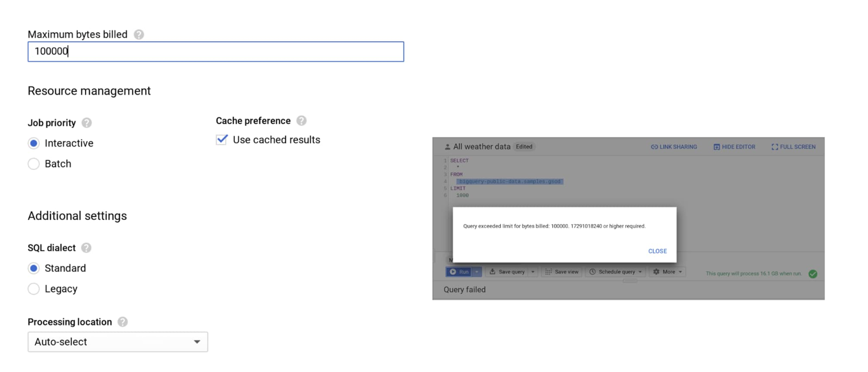Open the More settings menu
Image resolution: width=868 pixels, height=372 pixels.
668,272
